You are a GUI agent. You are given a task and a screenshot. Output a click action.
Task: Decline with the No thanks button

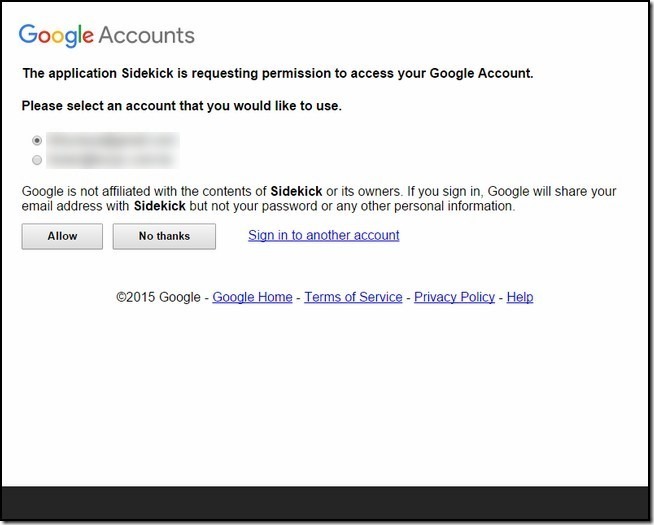click(x=164, y=236)
